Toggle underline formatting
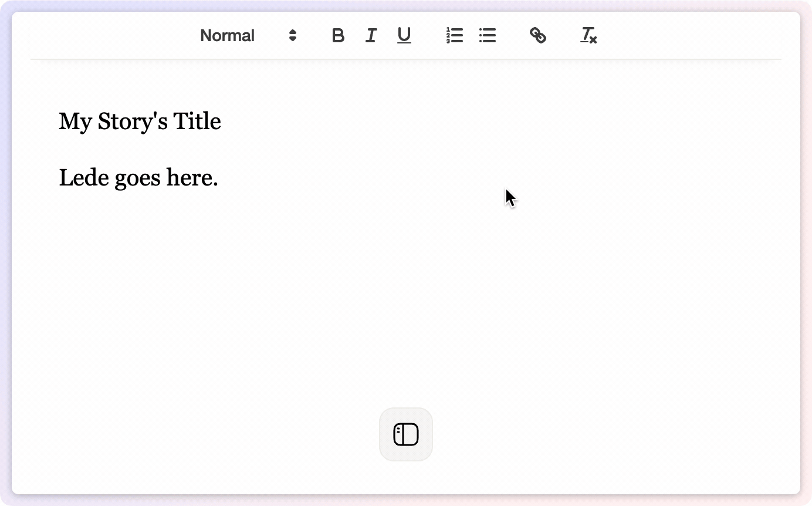The image size is (812, 506). 404,36
